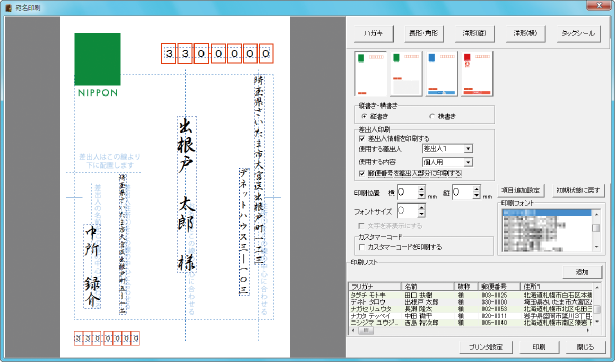The width and height of the screenshot is (615, 362).
Task: Select the red New Year postcard template
Action: coord(477,73)
